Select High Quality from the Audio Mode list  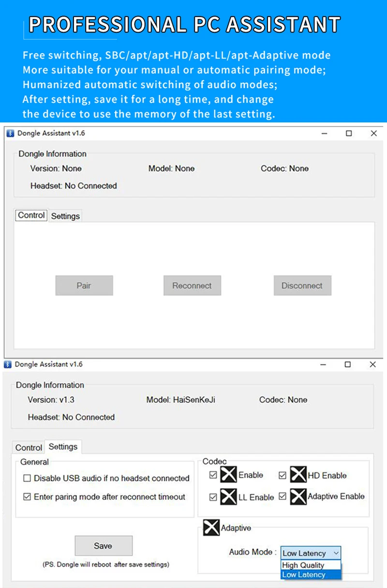pyautogui.click(x=303, y=565)
